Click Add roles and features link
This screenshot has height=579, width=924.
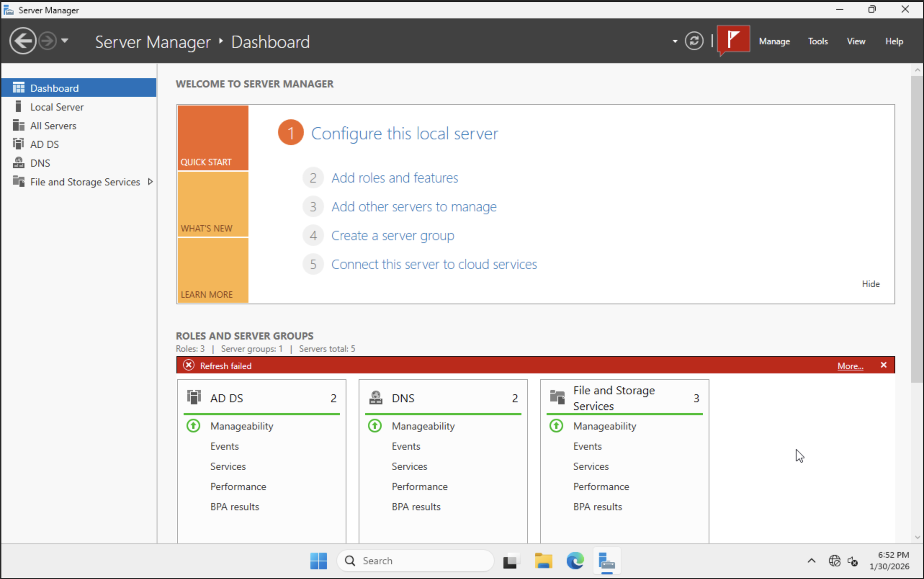[x=394, y=178]
